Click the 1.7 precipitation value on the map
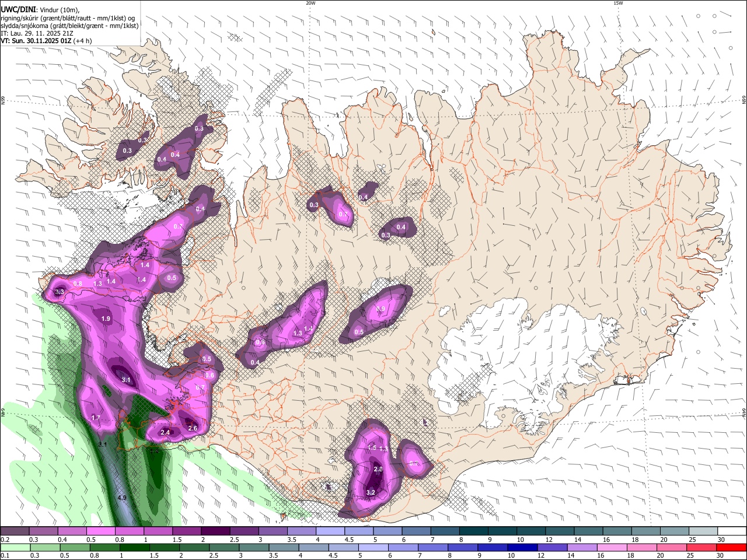 [x=96, y=418]
